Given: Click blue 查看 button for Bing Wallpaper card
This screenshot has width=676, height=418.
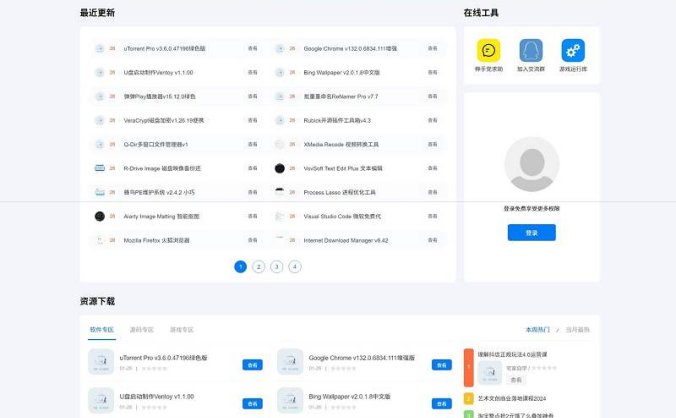Looking at the screenshot, I should tap(442, 404).
